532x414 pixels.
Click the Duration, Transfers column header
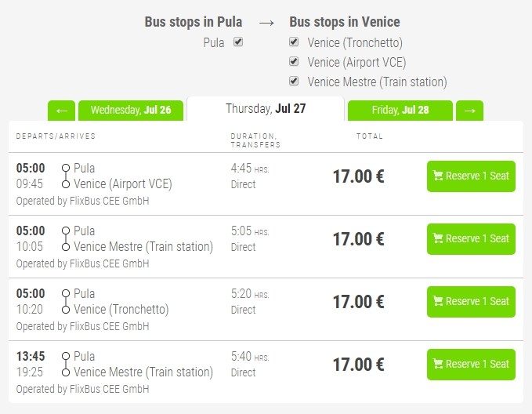pos(255,140)
